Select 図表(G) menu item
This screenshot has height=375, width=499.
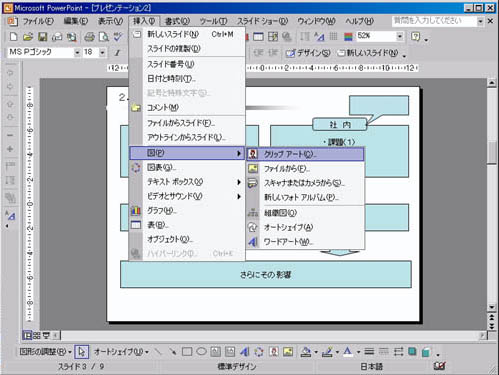(x=187, y=167)
